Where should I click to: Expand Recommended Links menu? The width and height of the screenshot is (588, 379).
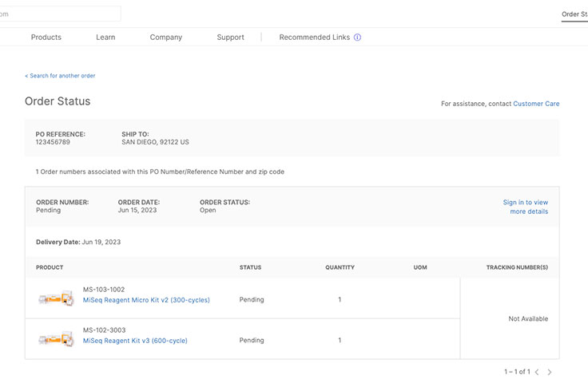tap(315, 38)
